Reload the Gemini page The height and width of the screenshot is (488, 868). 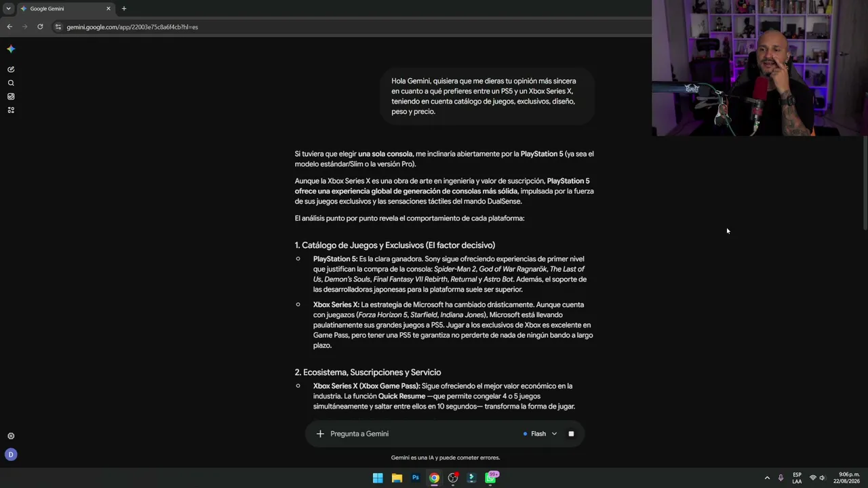40,27
